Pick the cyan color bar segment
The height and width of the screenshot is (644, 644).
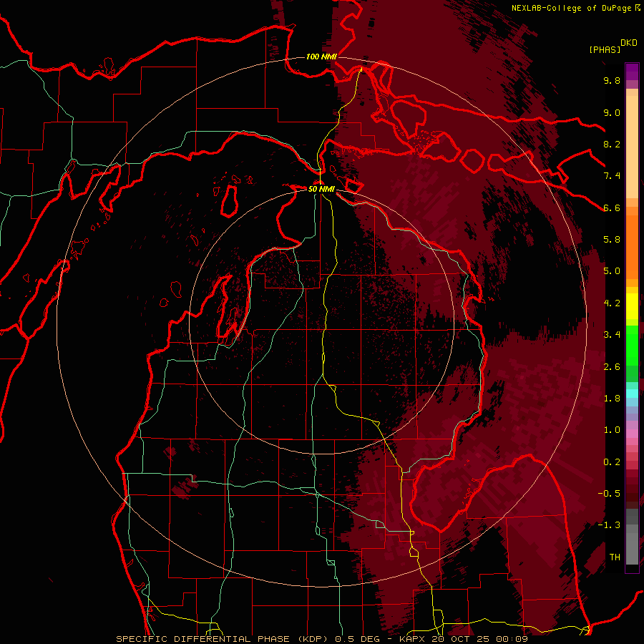point(632,394)
